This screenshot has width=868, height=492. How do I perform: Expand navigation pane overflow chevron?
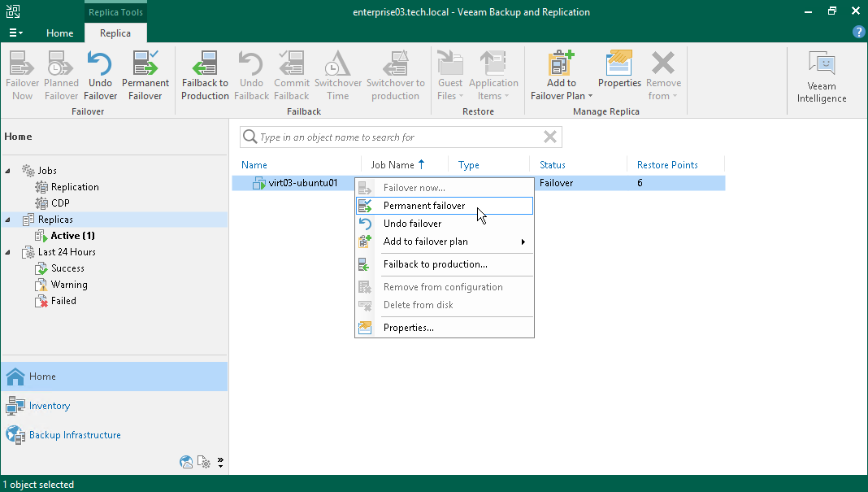tap(220, 462)
